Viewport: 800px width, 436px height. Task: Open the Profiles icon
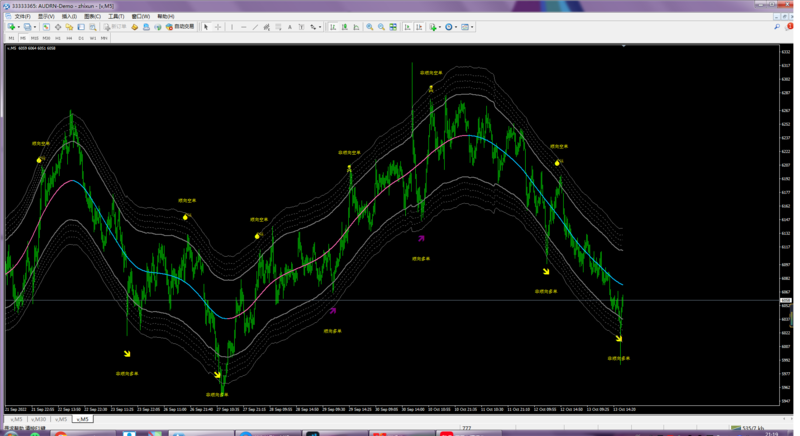28,27
